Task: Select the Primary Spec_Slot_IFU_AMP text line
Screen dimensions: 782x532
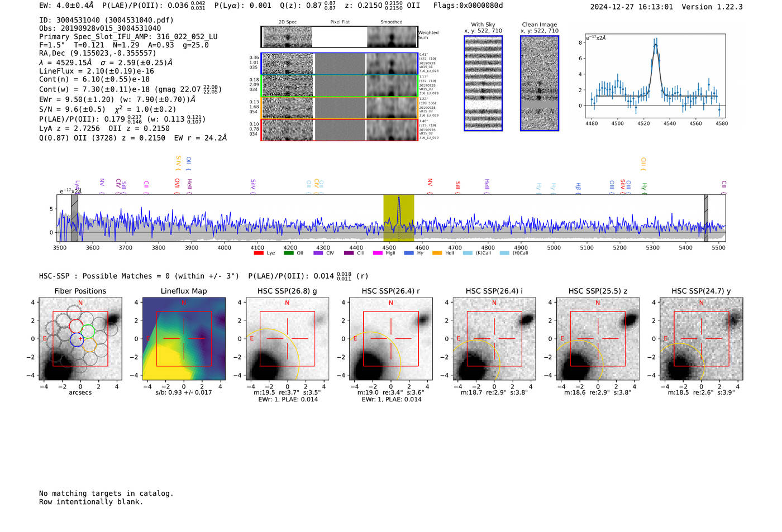Action: tap(128, 37)
